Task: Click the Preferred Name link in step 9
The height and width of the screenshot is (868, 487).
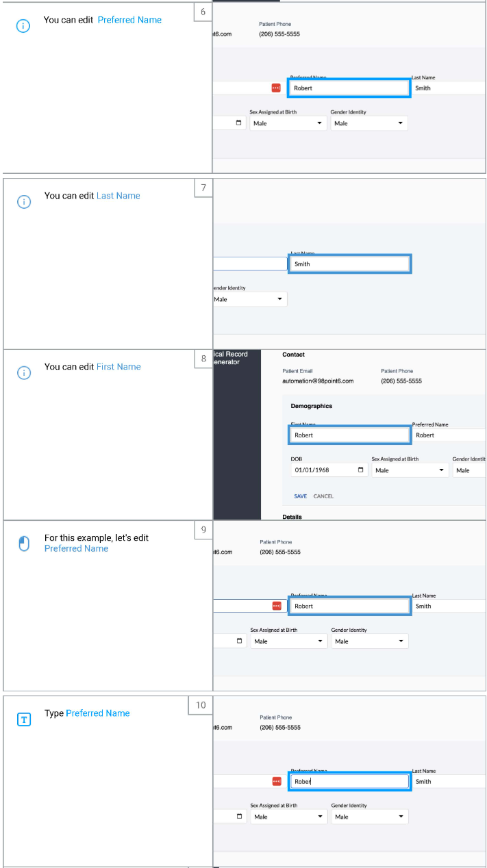Action: [x=76, y=548]
